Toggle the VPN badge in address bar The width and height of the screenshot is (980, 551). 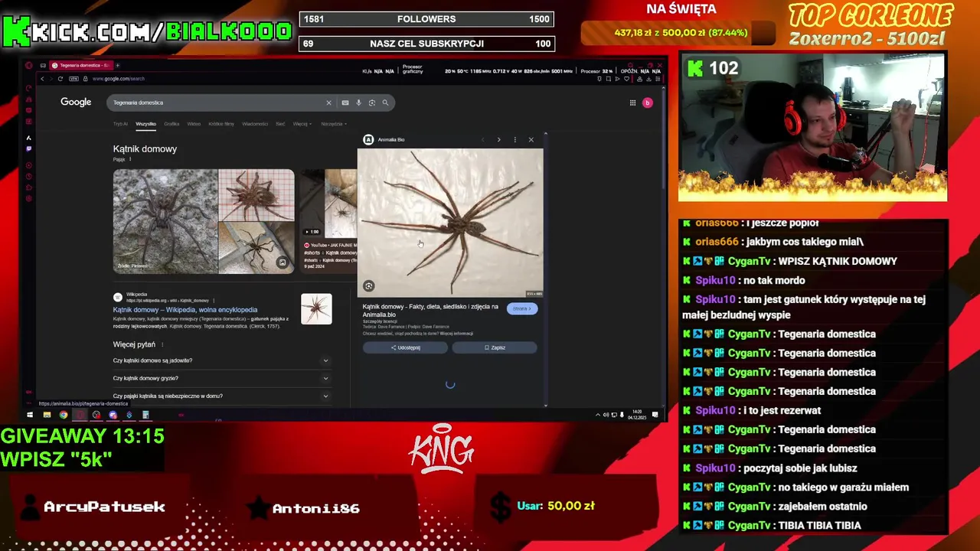pos(73,79)
